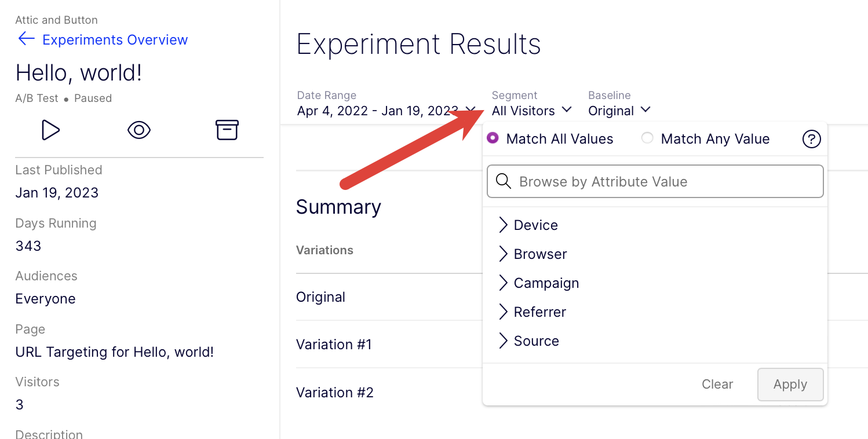The height and width of the screenshot is (439, 868).
Task: Click the magnifying glass in the search field
Action: pyautogui.click(x=503, y=181)
